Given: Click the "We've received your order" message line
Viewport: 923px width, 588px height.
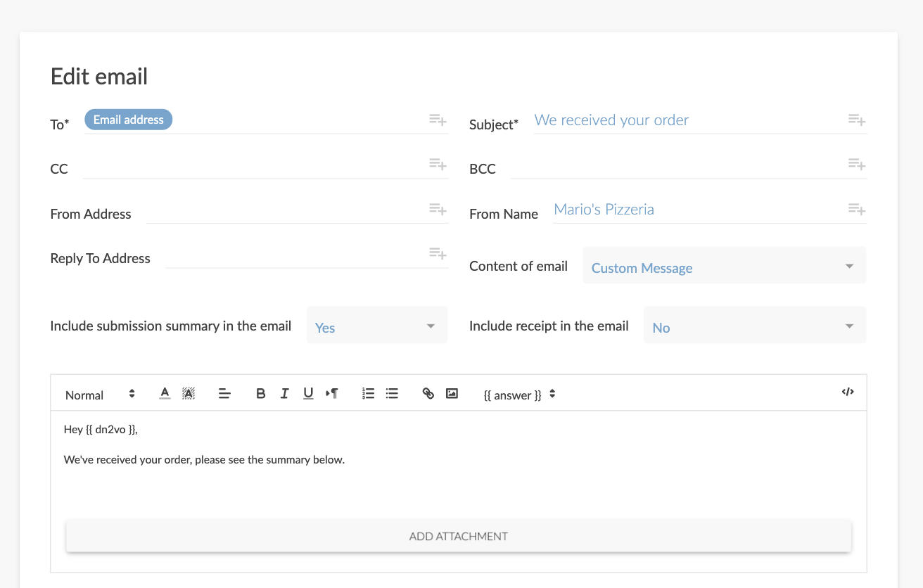Looking at the screenshot, I should click(x=204, y=460).
